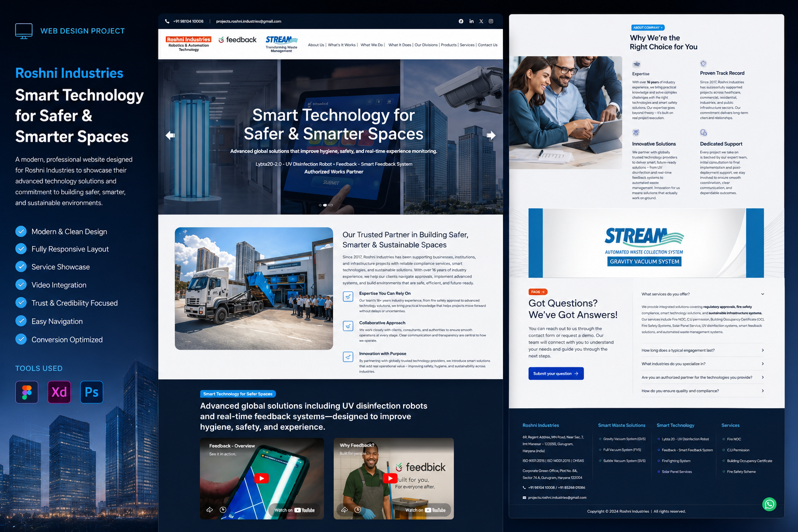
Task: Click the feedback logo in the navbar
Action: click(238, 39)
